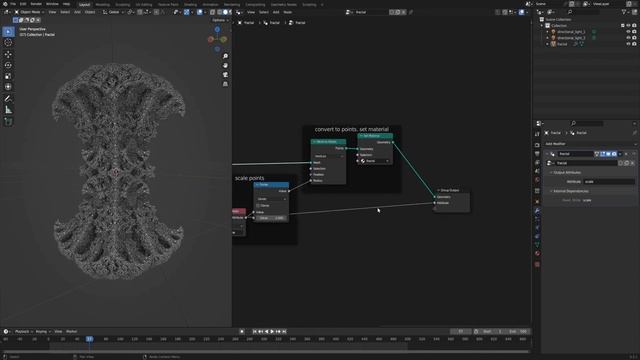The image size is (640, 360).
Task: Toggle Clamp checkbox in the scale points node
Action: pyautogui.click(x=258, y=206)
